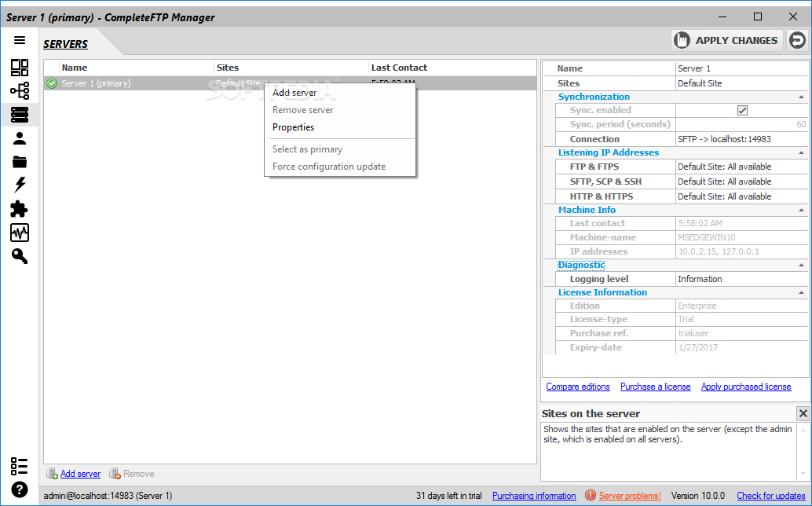Collapse the License Information section
Viewport: 812px width, 506px height.
pos(801,292)
